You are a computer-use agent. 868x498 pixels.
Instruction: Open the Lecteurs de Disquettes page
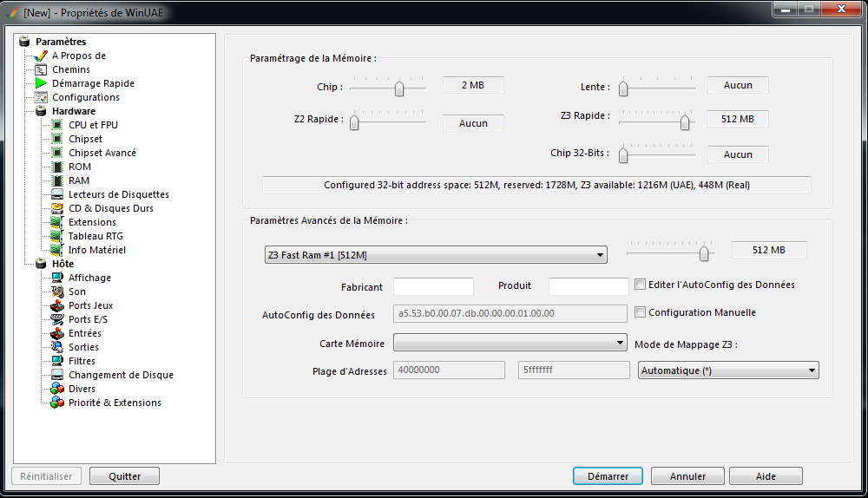(x=118, y=194)
